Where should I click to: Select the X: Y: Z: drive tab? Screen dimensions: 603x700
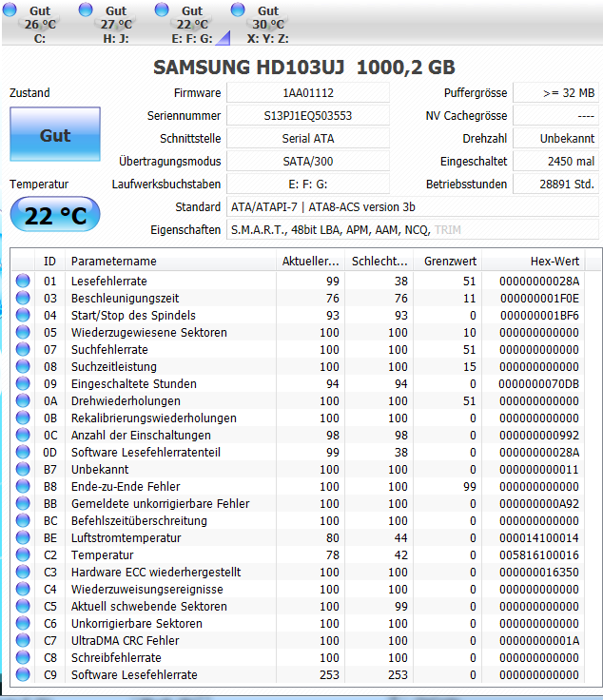pyautogui.click(x=268, y=24)
